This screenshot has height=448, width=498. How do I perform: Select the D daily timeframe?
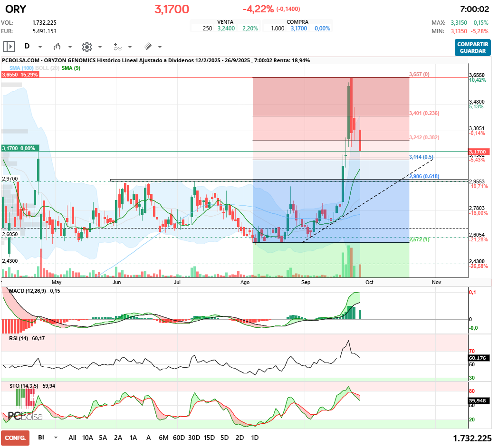(x=27, y=47)
